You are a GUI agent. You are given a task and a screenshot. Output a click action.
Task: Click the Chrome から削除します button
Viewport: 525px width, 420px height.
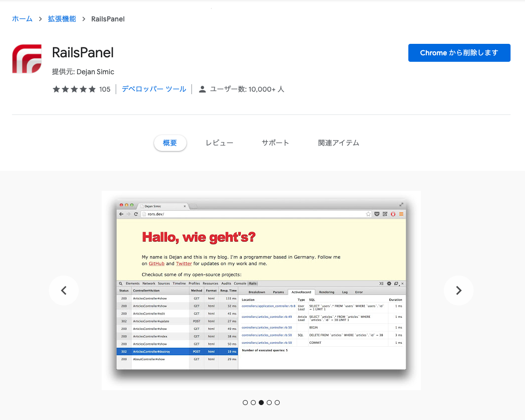459,52
